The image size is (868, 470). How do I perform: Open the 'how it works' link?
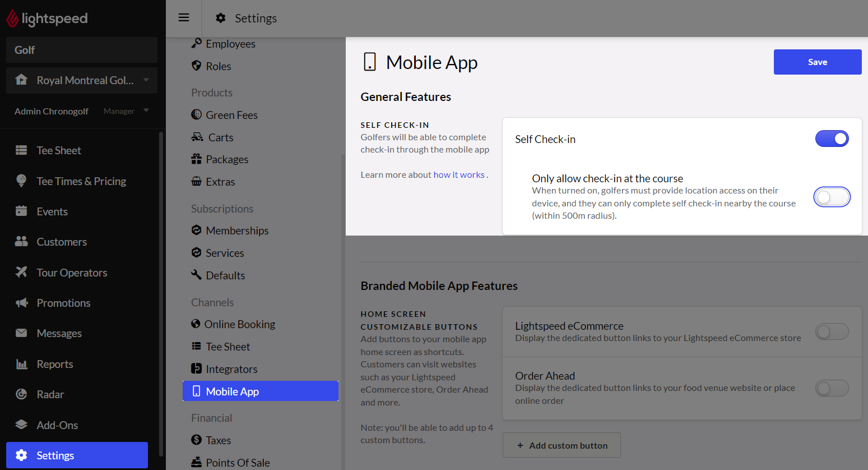coord(459,175)
